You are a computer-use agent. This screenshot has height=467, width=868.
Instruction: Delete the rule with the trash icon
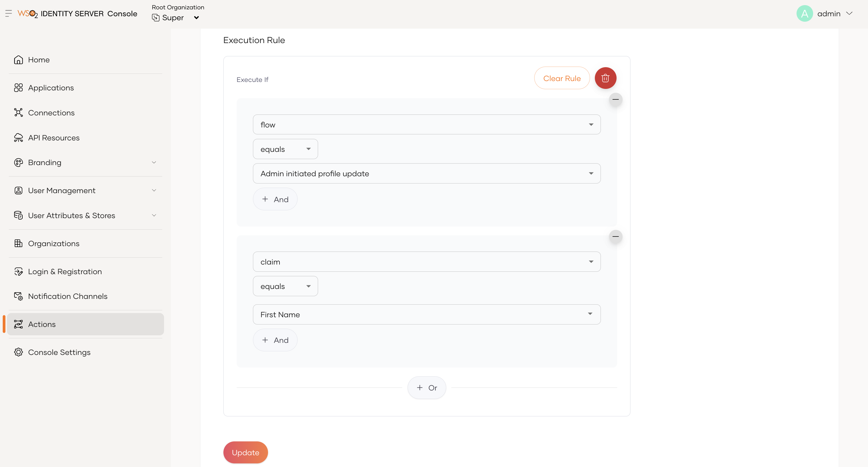605,78
